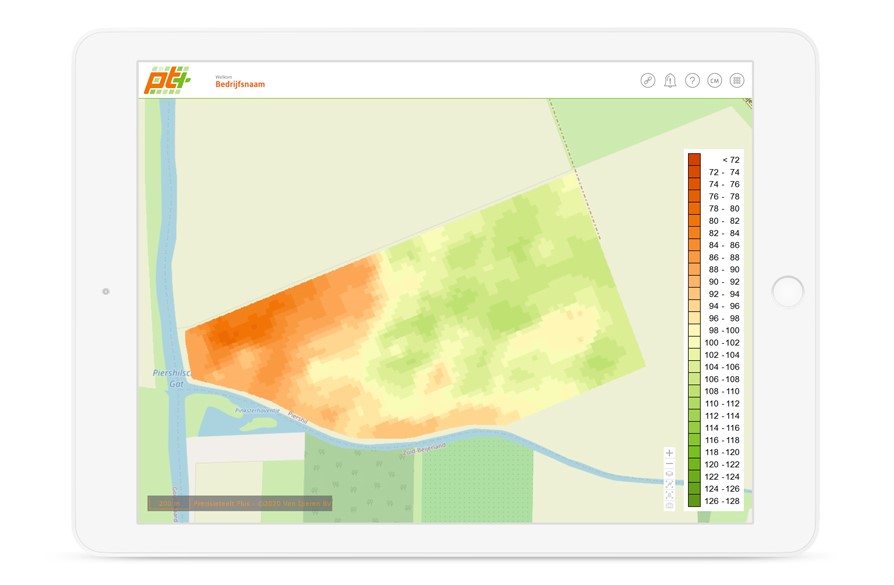
Task: Click the bottom map control icon
Action: (x=669, y=506)
